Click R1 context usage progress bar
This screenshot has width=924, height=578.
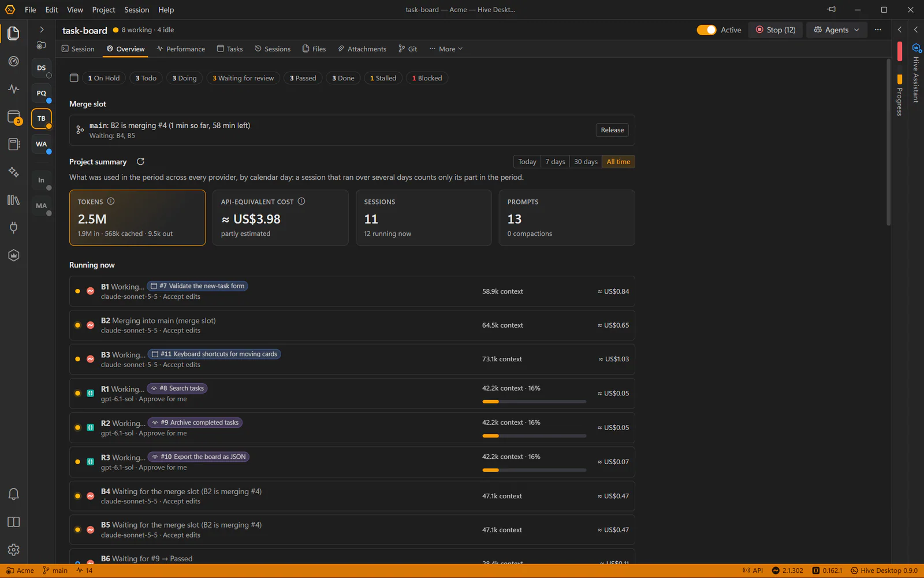534,402
